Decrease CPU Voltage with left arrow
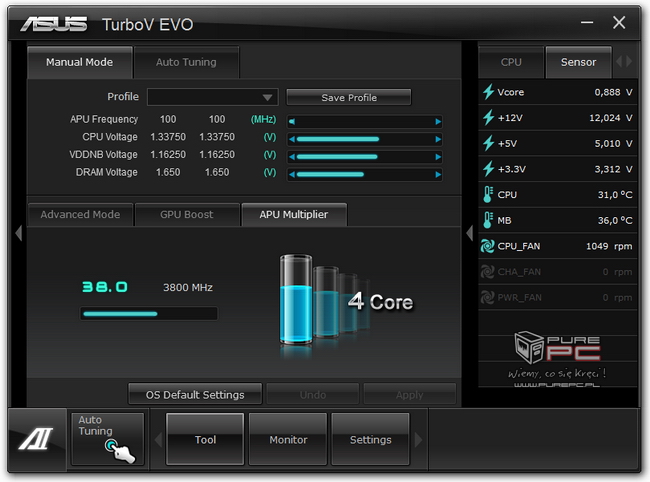Screen dimensions: 650x482 coord(292,139)
